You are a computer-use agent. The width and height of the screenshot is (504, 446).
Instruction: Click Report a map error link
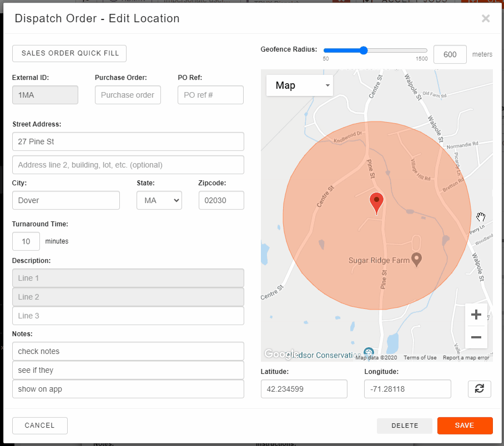point(466,358)
